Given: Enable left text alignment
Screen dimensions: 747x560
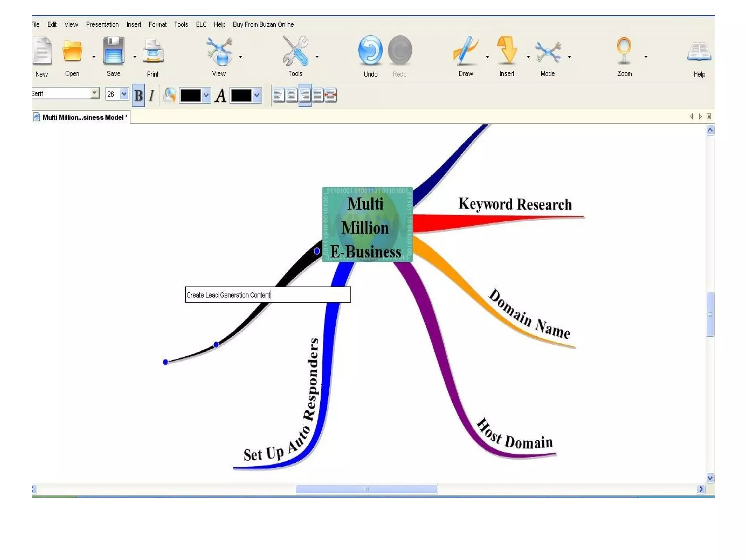Looking at the screenshot, I should tap(279, 96).
